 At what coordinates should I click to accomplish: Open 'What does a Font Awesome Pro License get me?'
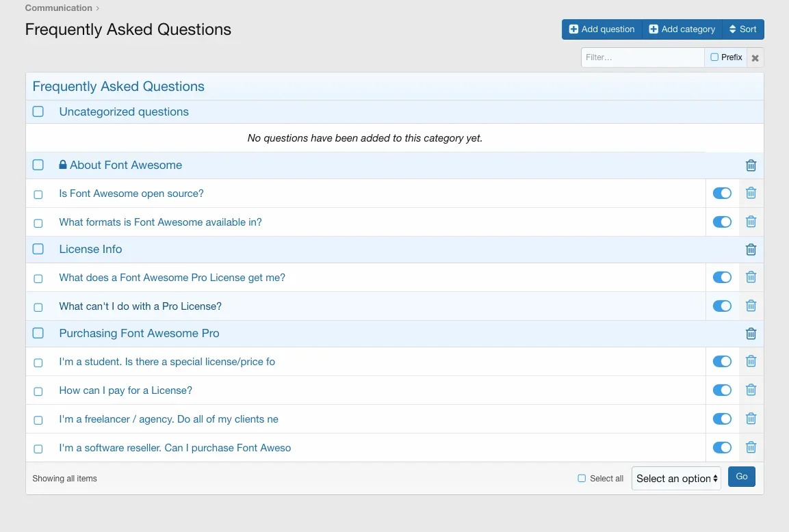[172, 278]
